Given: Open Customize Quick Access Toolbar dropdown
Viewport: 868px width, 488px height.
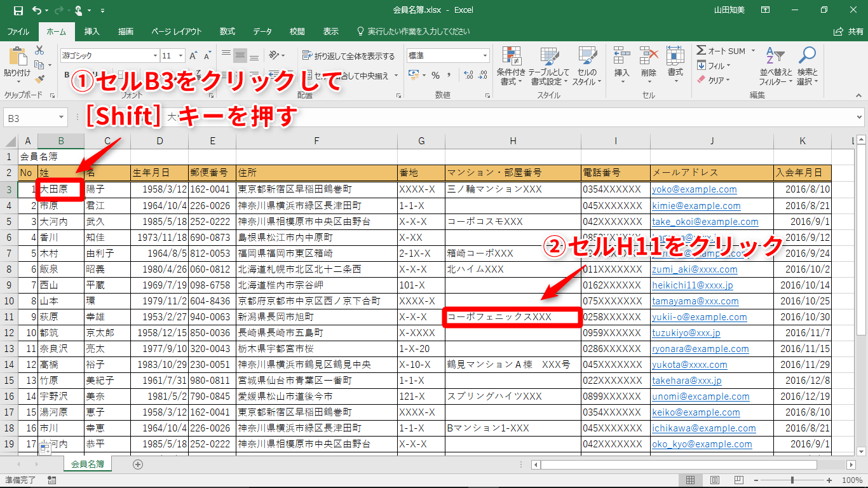Looking at the screenshot, I should (102, 10).
